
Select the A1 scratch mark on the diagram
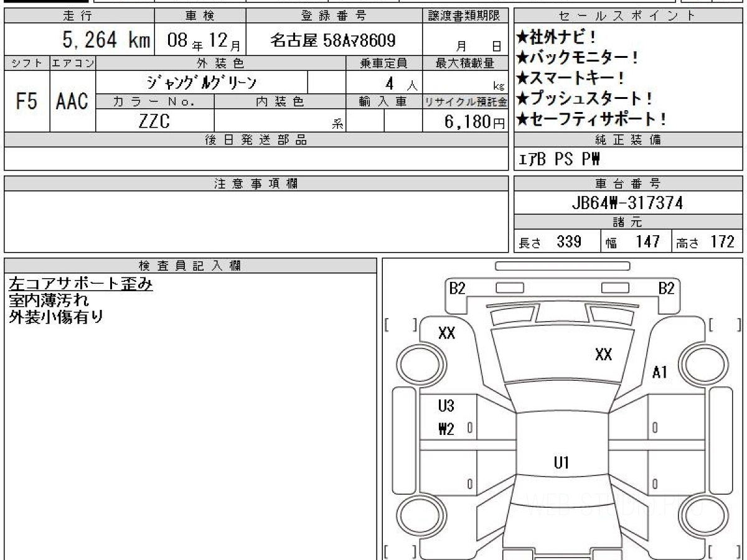(x=660, y=372)
